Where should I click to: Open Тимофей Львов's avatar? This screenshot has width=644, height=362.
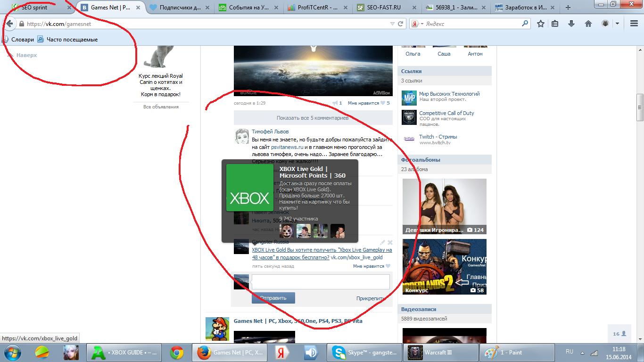tap(241, 136)
